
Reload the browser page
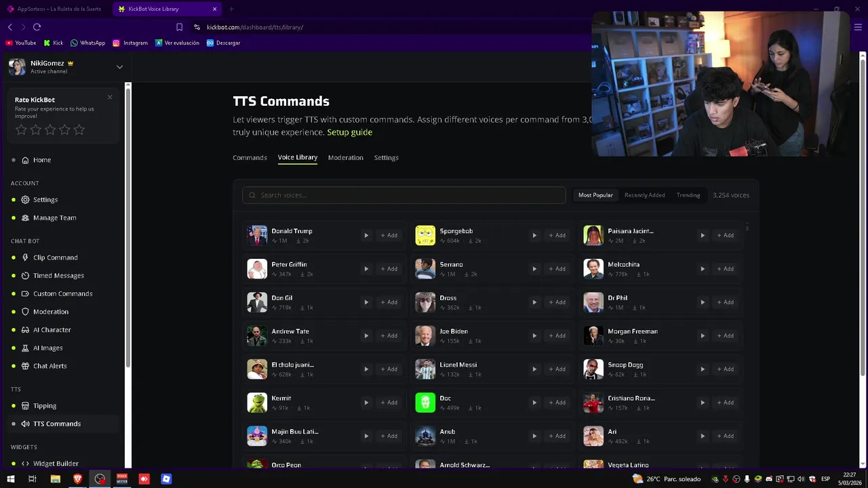pyautogui.click(x=37, y=27)
